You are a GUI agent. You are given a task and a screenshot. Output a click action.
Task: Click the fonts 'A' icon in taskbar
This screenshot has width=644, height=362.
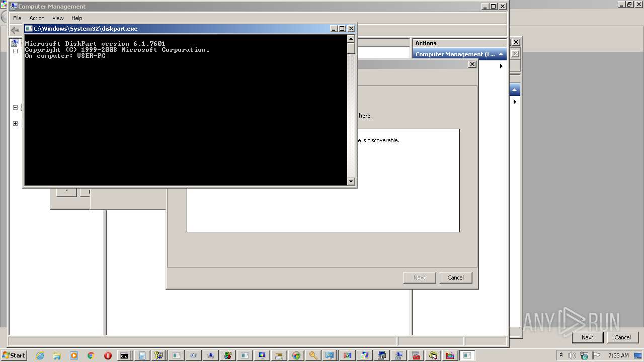tap(347, 355)
